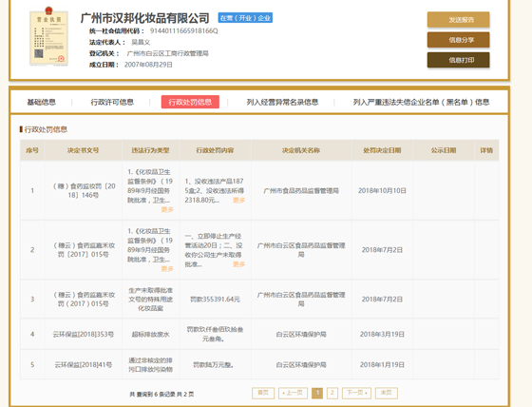Expand 更多 in row 2 violation type
The image size is (532, 407).
pos(167,269)
